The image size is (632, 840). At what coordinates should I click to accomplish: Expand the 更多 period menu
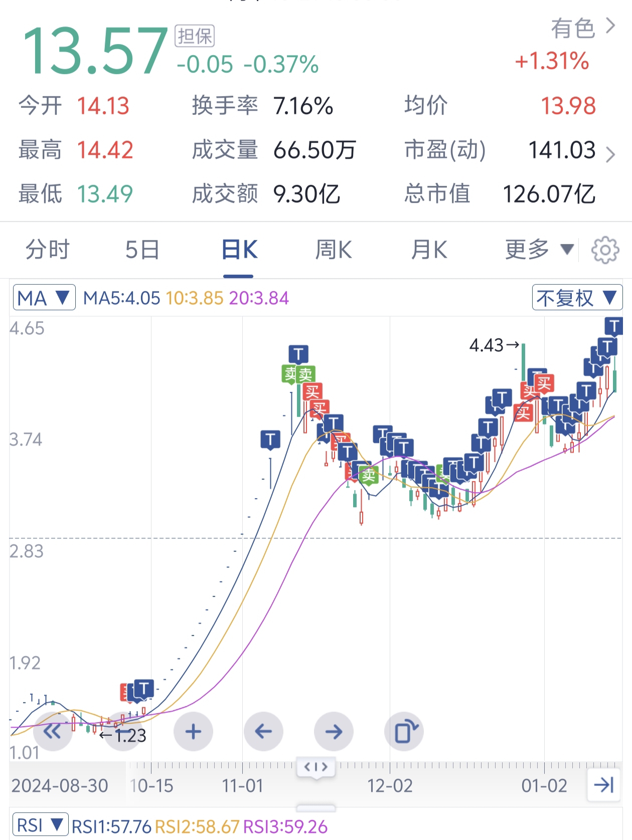tap(539, 249)
